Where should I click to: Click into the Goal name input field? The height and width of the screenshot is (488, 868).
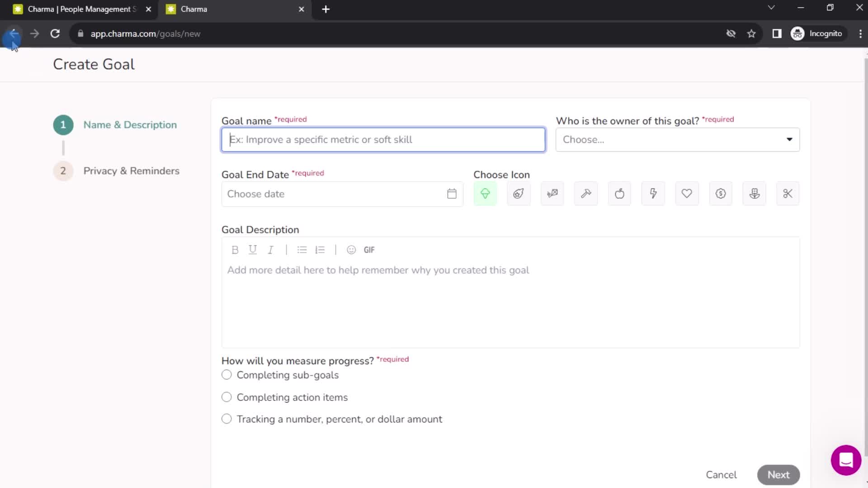click(383, 140)
